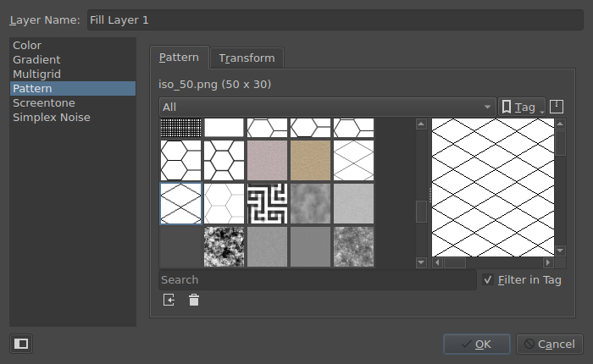Screen dimensions: 593x364
Task: Click preview pane scroll up arrow
Action: click(x=560, y=124)
